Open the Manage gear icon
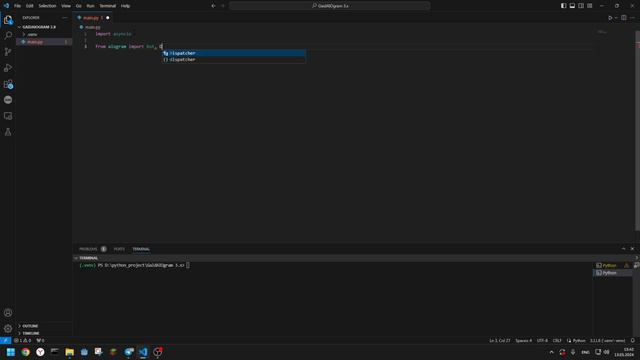Viewport: 640px width, 360px height. click(8, 329)
